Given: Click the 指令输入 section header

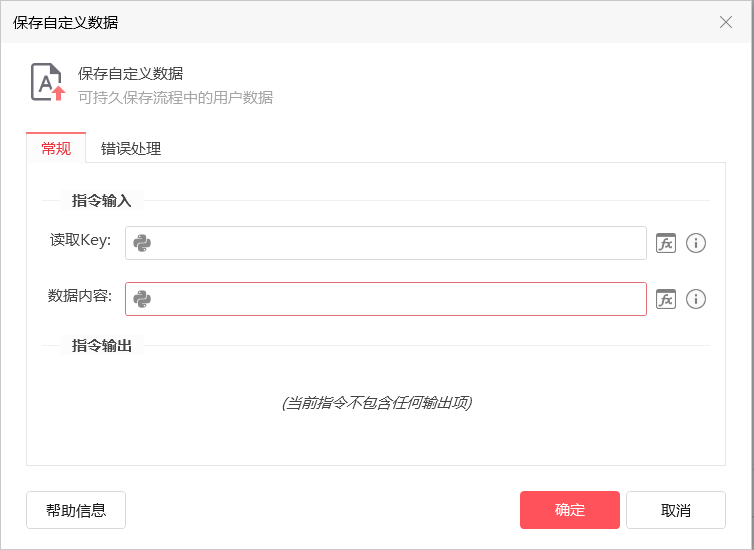Looking at the screenshot, I should (101, 200).
